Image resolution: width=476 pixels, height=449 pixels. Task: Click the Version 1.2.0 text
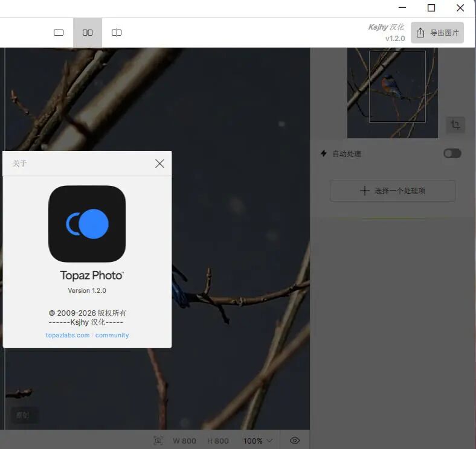coord(87,290)
